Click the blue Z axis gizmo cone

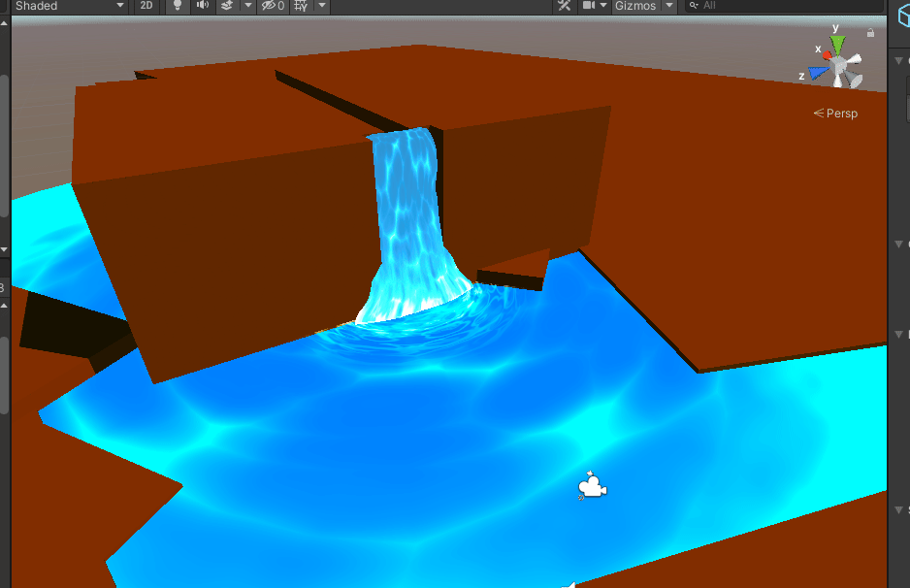coord(817,72)
